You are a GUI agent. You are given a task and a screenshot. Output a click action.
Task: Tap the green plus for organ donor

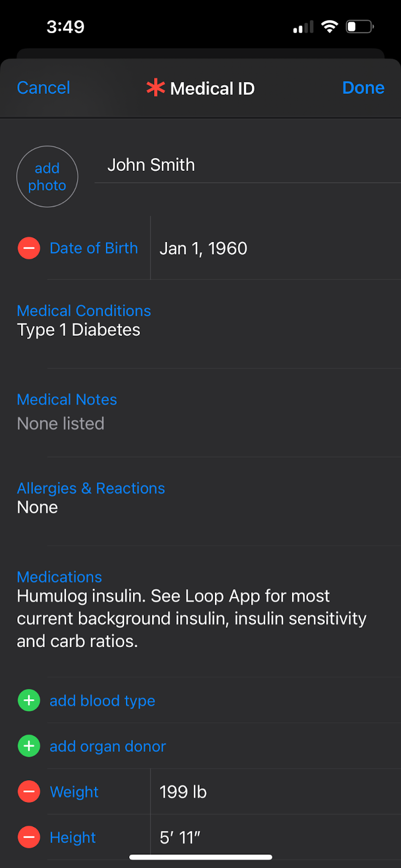pyautogui.click(x=29, y=746)
